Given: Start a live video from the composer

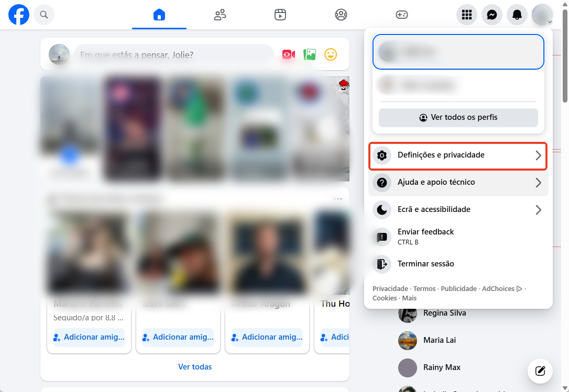Looking at the screenshot, I should click(288, 54).
